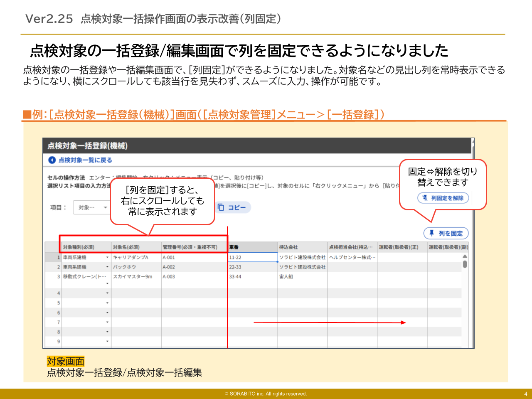Click the unpin icon in 列固定を解除 button
The image size is (532, 399).
(425, 198)
